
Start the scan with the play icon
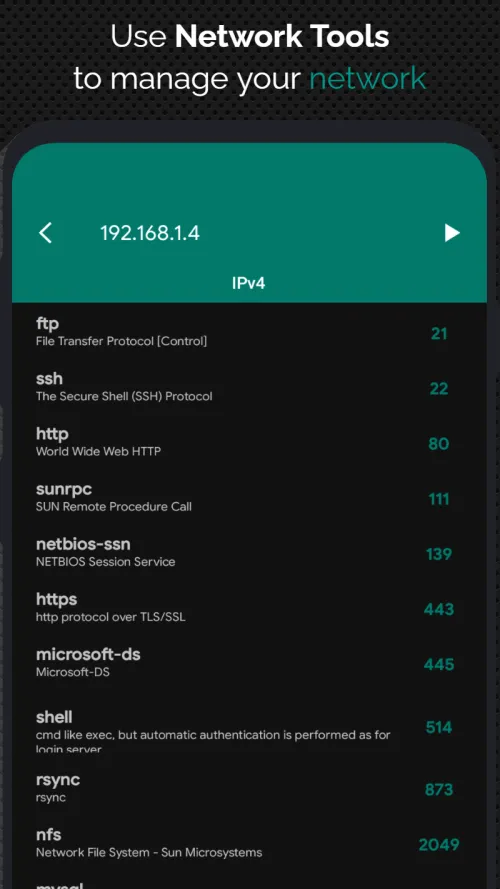click(452, 233)
